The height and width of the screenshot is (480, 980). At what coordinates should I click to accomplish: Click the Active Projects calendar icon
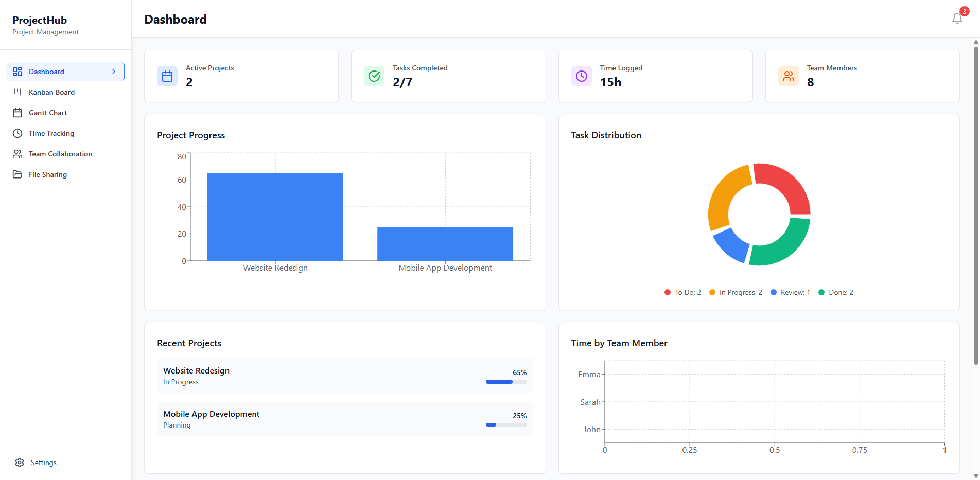coord(167,76)
